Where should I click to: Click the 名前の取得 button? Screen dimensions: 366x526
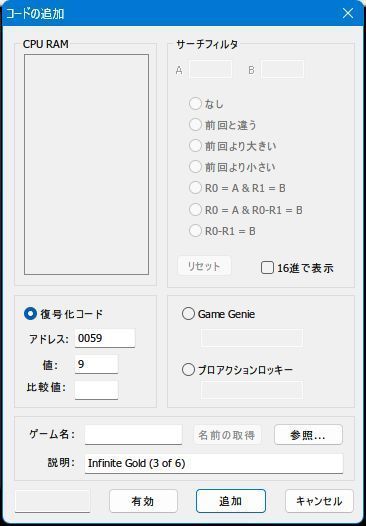pyautogui.click(x=227, y=435)
